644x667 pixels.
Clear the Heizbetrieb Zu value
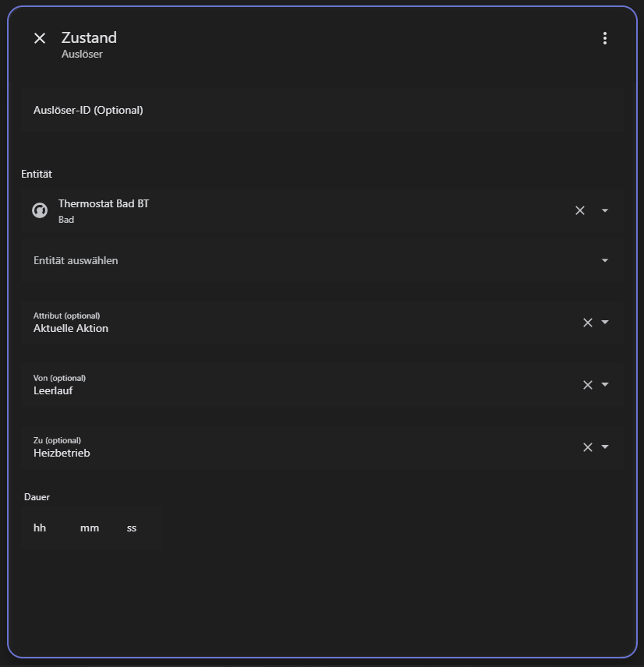pyautogui.click(x=588, y=447)
